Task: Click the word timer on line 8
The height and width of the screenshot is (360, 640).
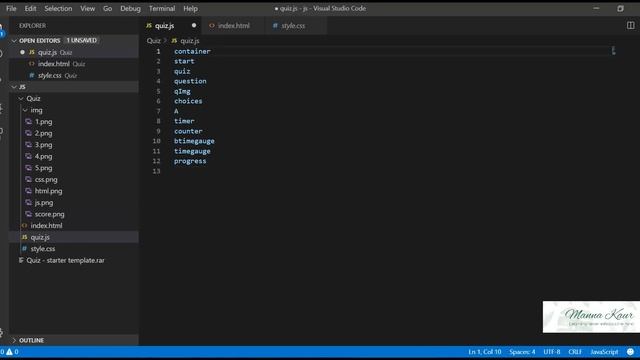Action: pos(184,121)
